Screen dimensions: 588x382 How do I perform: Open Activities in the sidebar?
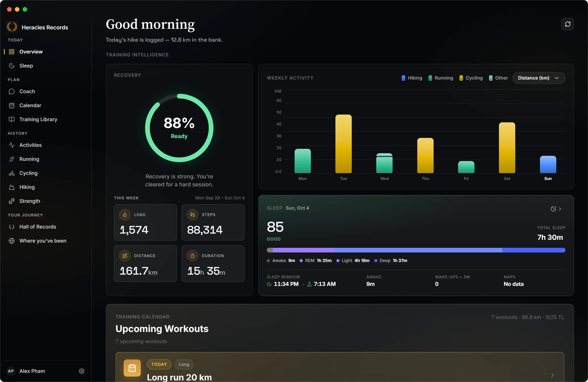46,145
